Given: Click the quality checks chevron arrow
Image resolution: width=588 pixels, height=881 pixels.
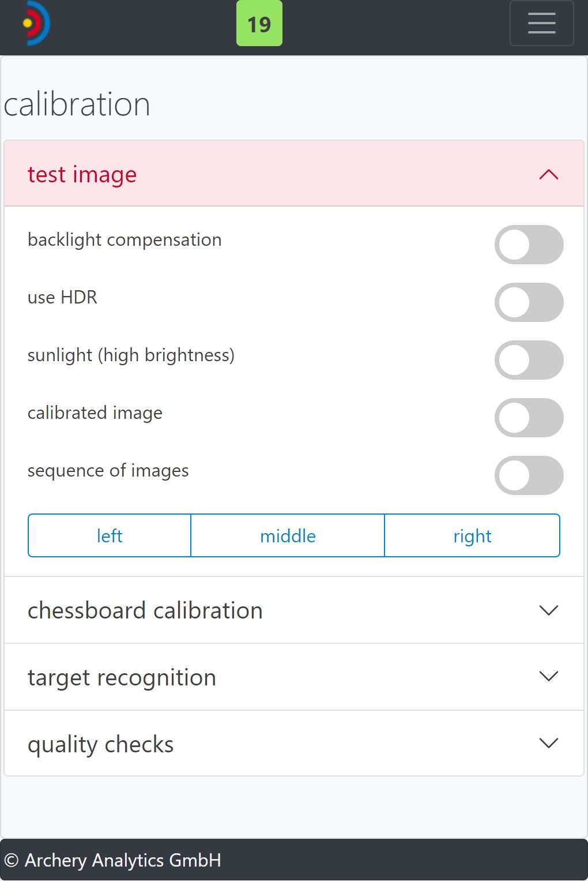Looking at the screenshot, I should click(x=548, y=743).
